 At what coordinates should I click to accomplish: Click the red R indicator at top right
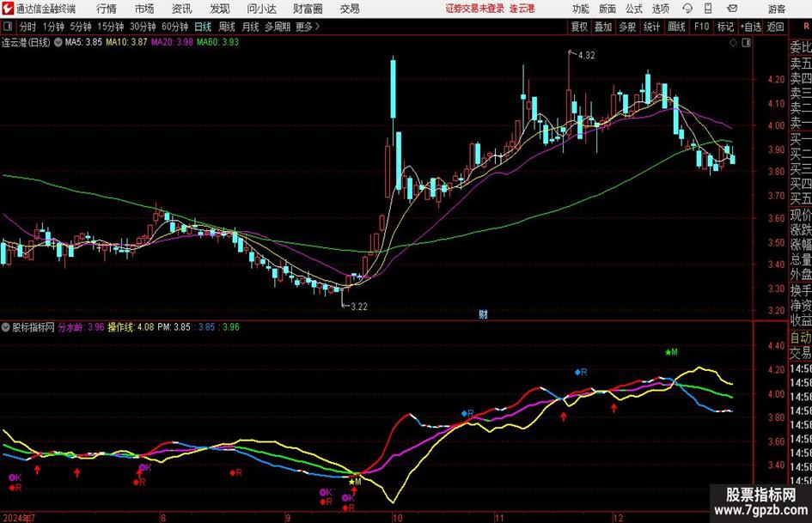click(806, 26)
